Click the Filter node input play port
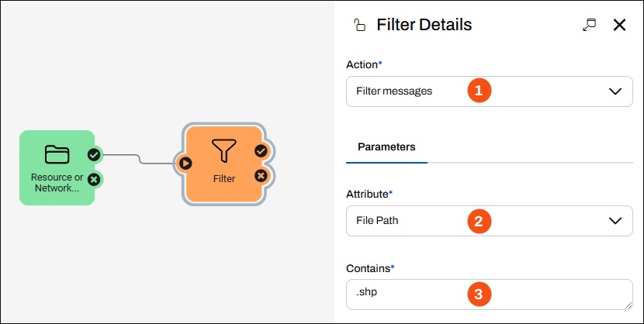The image size is (644, 324). point(185,164)
